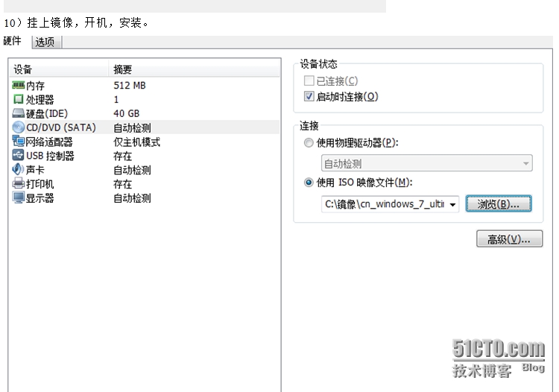
Task: Select the 显示器 row label
Action: [40, 198]
